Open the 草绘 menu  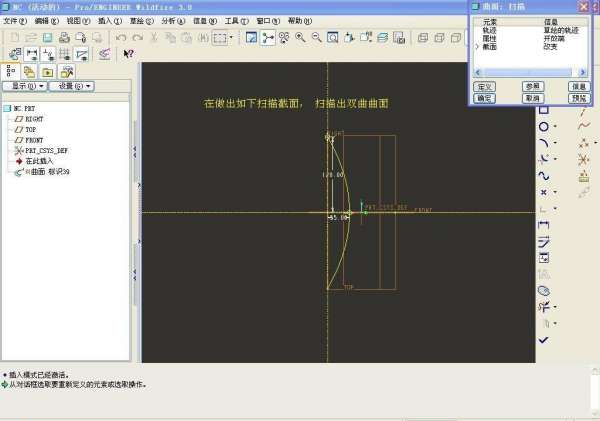(x=142, y=21)
